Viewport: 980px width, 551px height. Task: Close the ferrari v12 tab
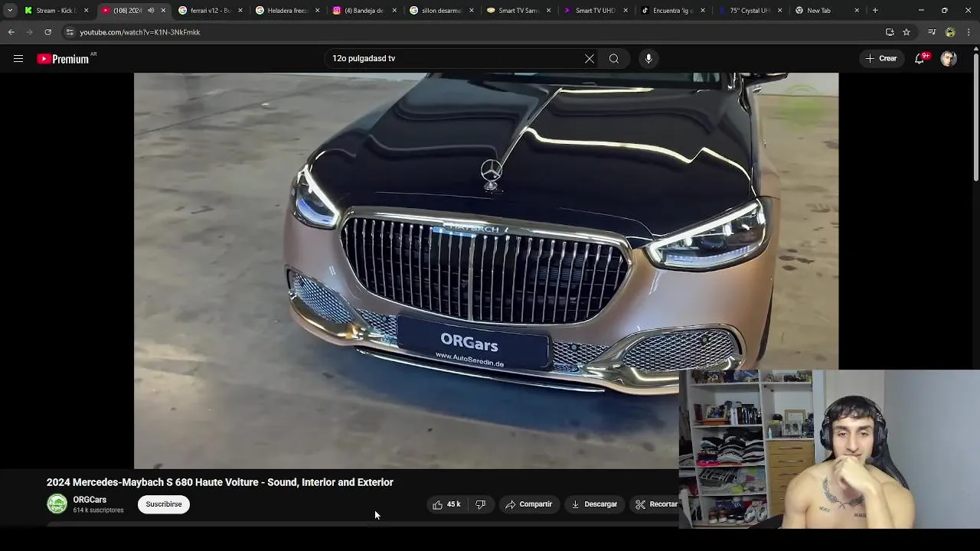[x=240, y=11]
